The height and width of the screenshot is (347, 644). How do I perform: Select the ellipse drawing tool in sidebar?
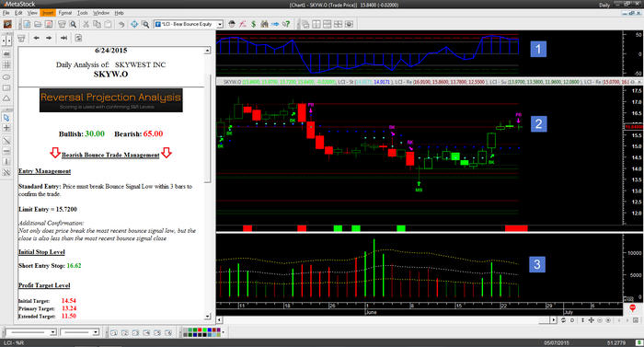coord(6,77)
